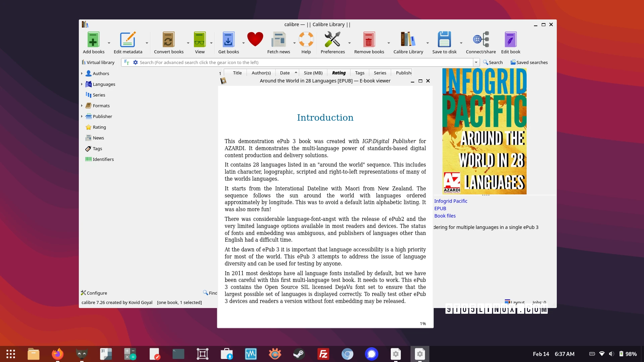Click the Convert books icon
The width and height of the screenshot is (644, 362).
pyautogui.click(x=168, y=40)
